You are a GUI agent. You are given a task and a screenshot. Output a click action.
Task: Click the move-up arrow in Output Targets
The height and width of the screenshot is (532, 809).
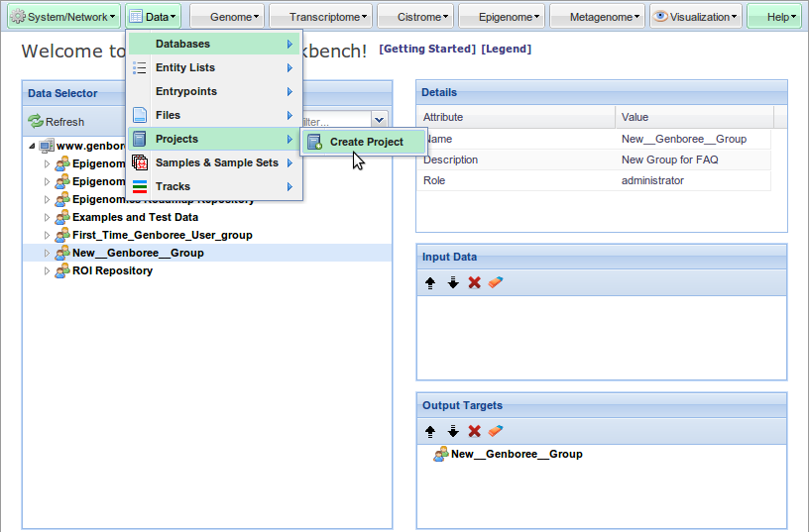tap(430, 432)
